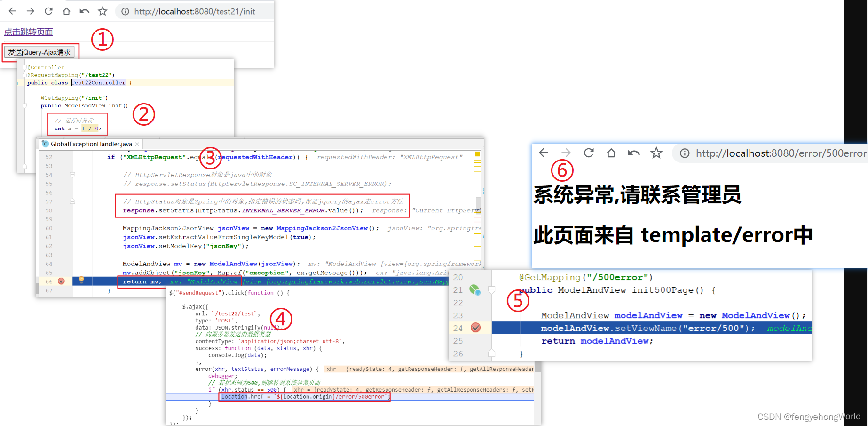The height and width of the screenshot is (426, 868).
Task: Click the Java class icon on GlobalExceptionHandler.java tab
Action: [45, 144]
